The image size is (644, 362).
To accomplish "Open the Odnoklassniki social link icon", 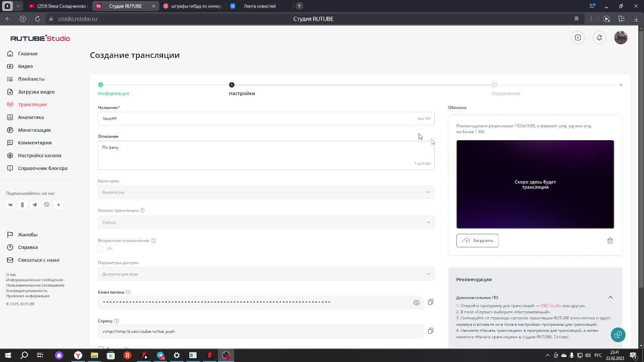I will (22, 205).
